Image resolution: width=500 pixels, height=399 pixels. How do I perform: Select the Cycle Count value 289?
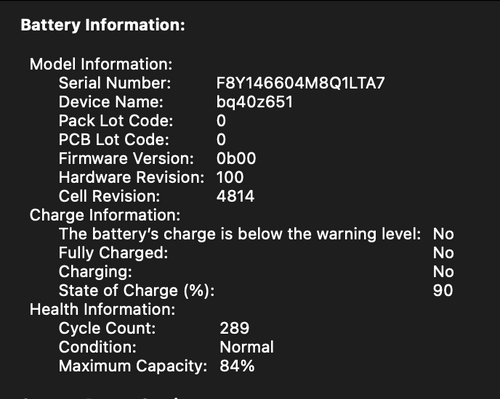pyautogui.click(x=234, y=328)
